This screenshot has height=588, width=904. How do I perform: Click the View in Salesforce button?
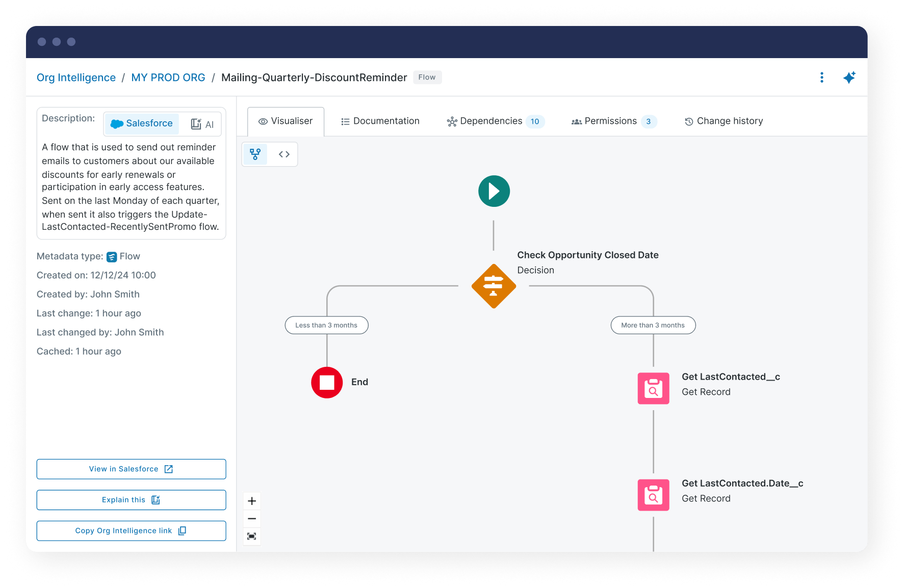click(131, 469)
